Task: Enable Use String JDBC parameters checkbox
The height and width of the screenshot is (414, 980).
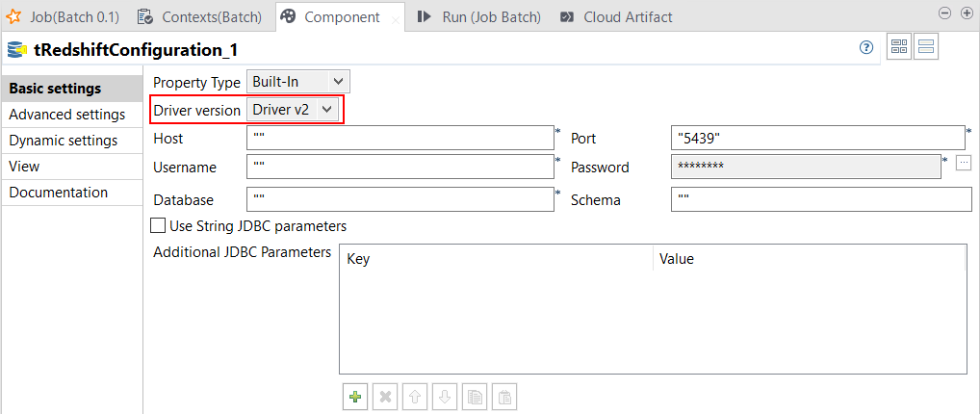Action: [x=159, y=226]
